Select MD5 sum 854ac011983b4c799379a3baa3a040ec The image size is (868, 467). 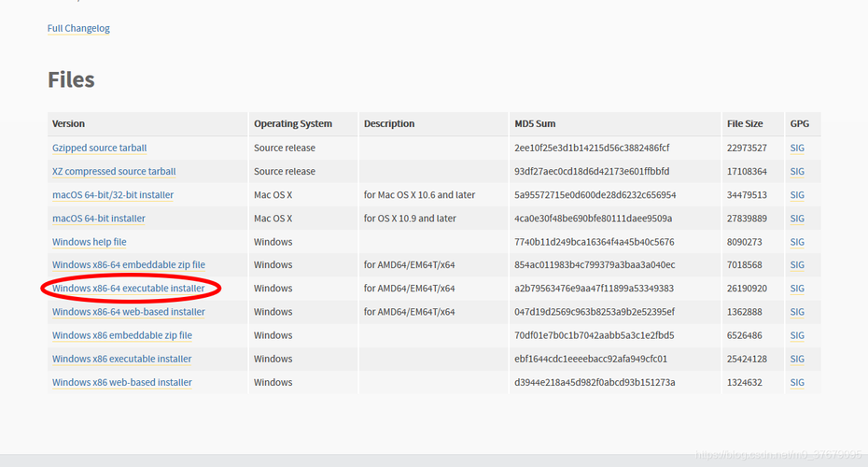595,265
